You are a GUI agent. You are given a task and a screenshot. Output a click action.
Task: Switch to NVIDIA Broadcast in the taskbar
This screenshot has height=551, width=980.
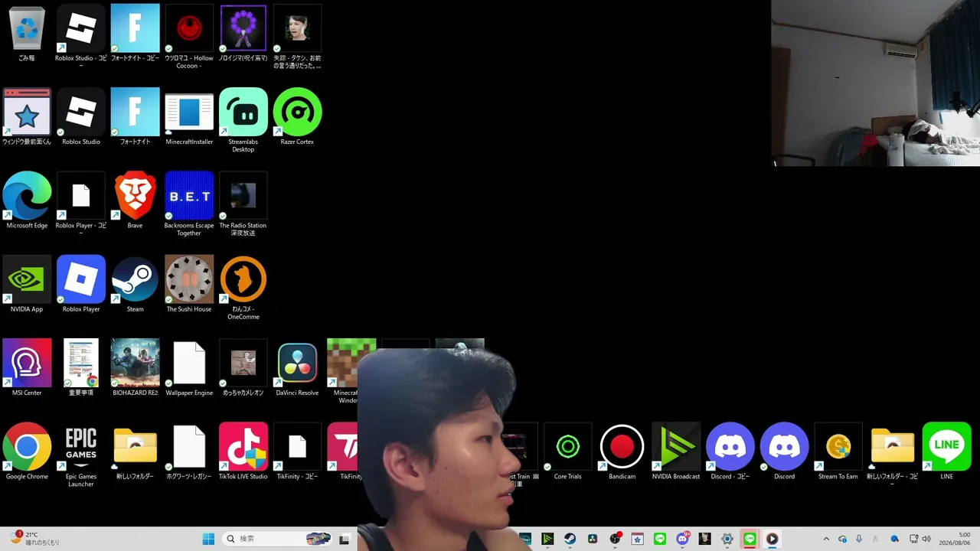coord(547,539)
